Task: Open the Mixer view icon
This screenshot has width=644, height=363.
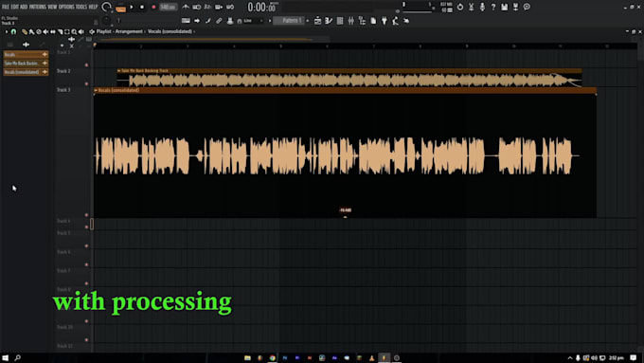Action: click(x=350, y=21)
